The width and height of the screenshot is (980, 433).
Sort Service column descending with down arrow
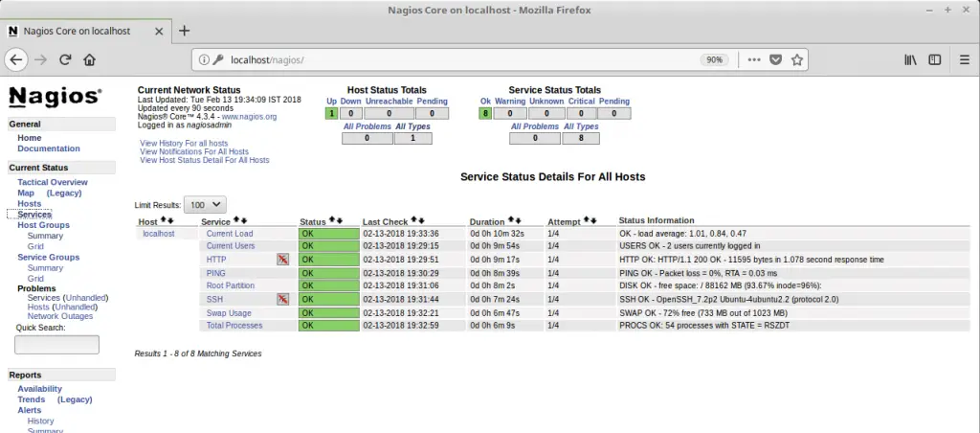coord(242,220)
